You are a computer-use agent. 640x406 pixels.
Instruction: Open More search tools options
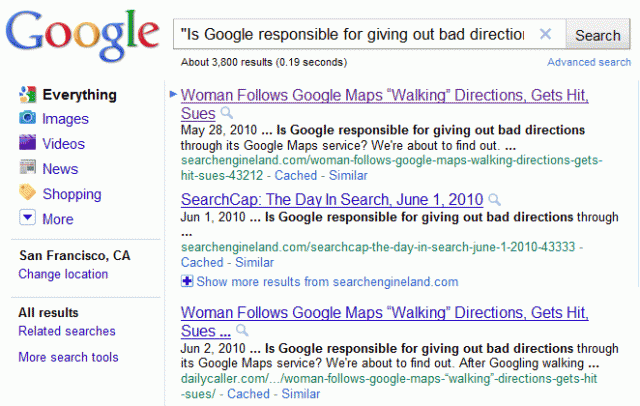[x=68, y=357]
